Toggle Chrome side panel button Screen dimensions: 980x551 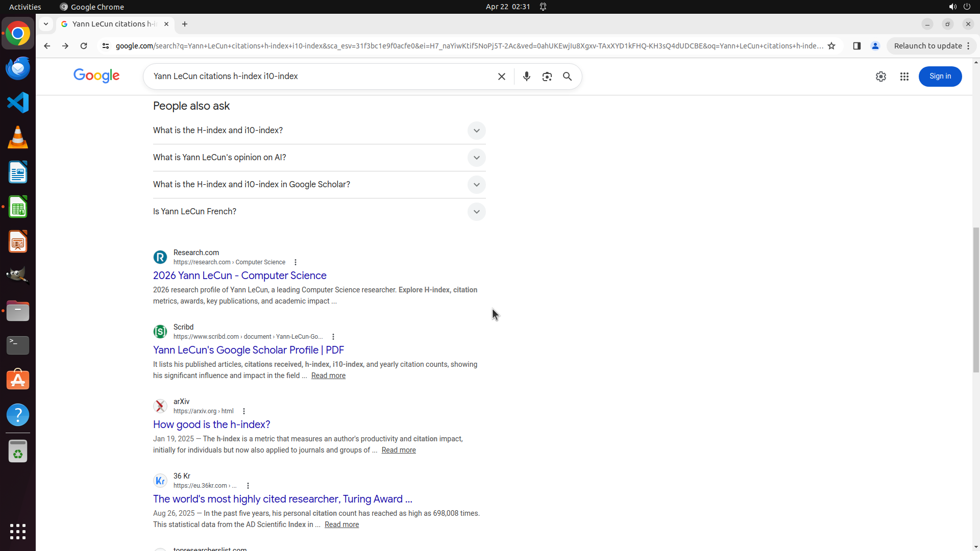click(856, 46)
